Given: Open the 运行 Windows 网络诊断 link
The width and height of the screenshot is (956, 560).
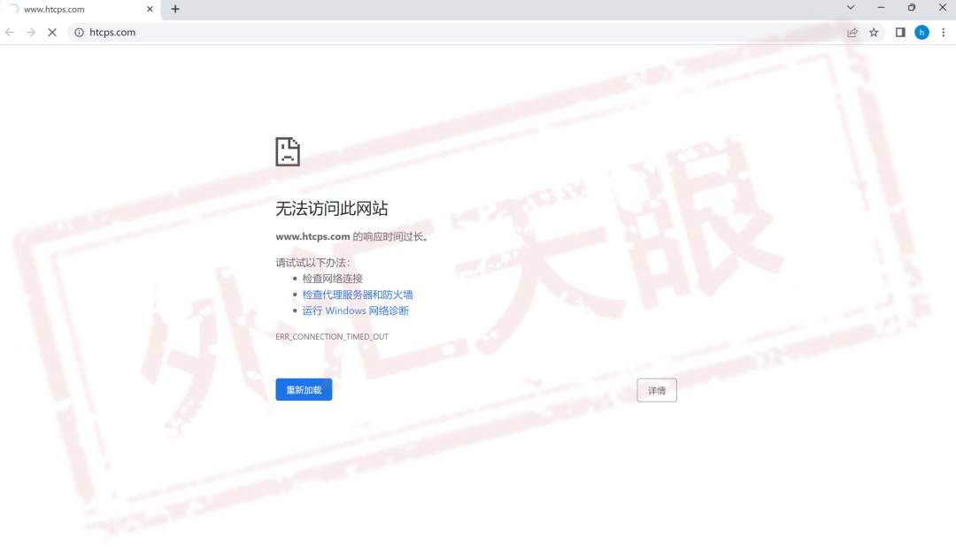Looking at the screenshot, I should click(x=355, y=311).
